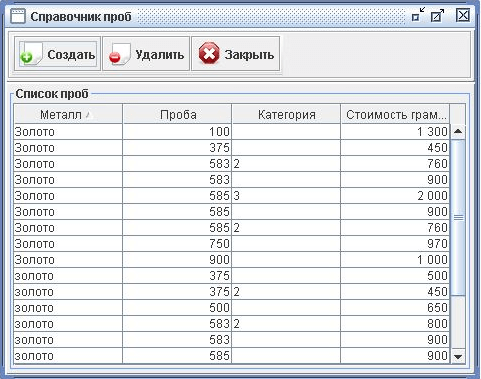Select category 3 cell of Золото 585
Viewport: 481px width, 379px height.
click(x=286, y=196)
